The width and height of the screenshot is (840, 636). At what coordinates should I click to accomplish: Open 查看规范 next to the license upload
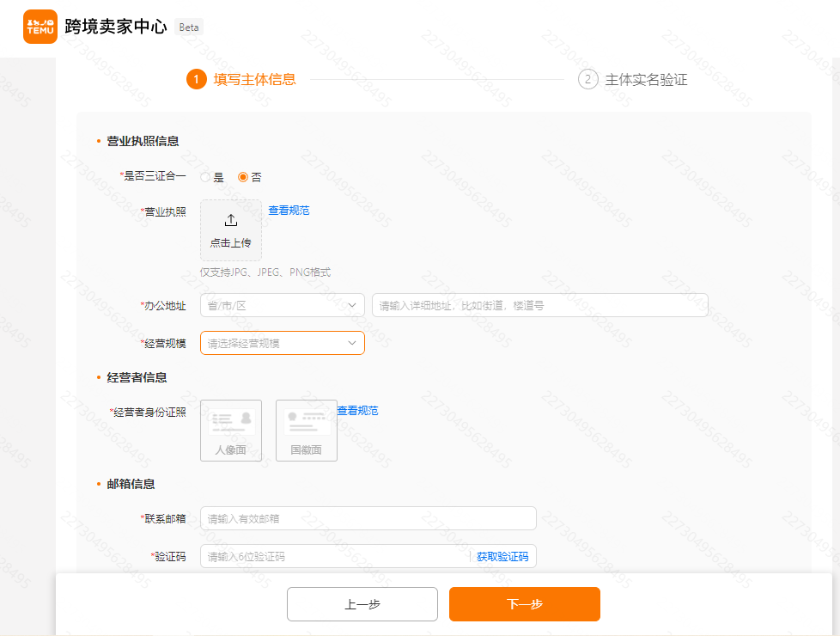tap(289, 210)
